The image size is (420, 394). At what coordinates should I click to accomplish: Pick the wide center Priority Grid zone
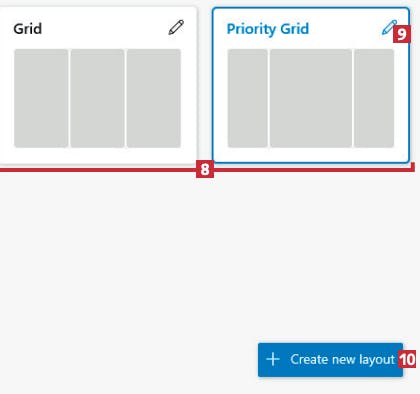(x=311, y=98)
